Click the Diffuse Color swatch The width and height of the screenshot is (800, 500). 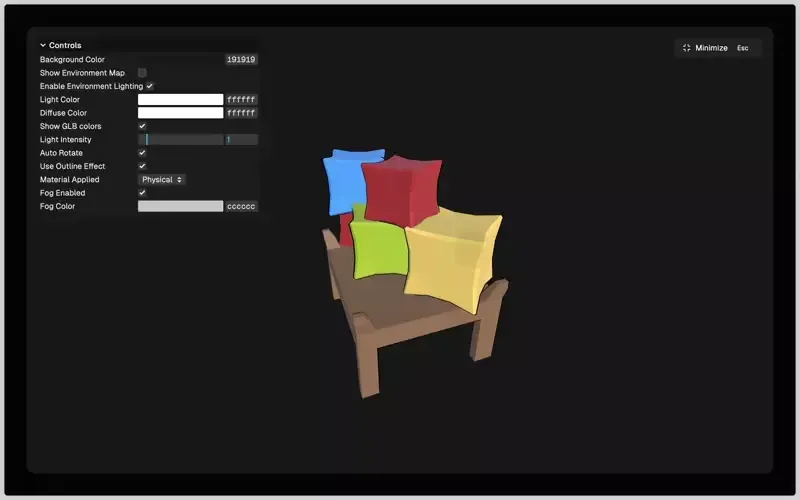(x=180, y=113)
